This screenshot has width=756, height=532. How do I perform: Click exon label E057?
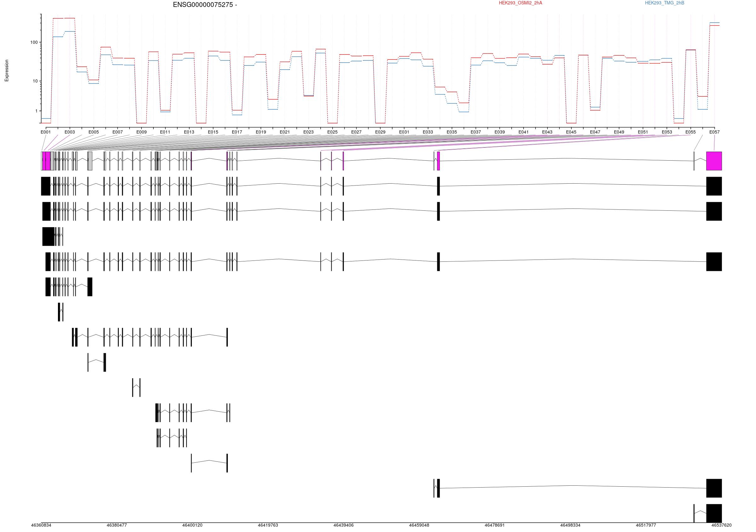coord(714,132)
